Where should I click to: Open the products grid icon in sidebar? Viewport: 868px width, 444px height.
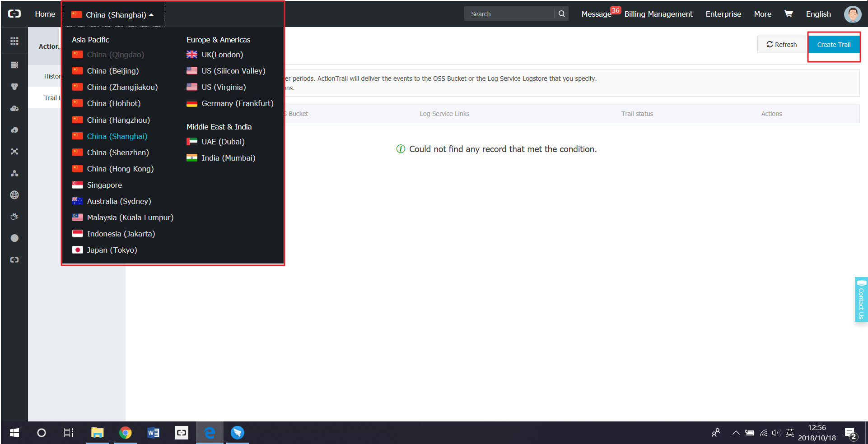(14, 41)
